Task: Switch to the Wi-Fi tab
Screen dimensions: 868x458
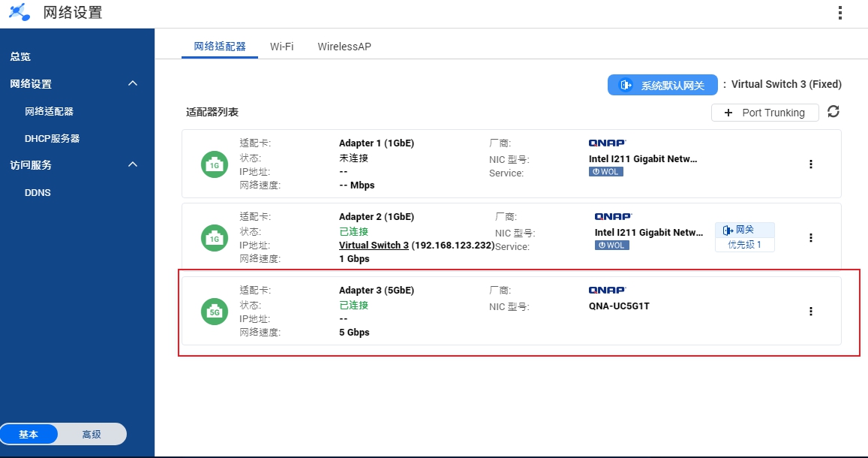Action: tap(281, 46)
